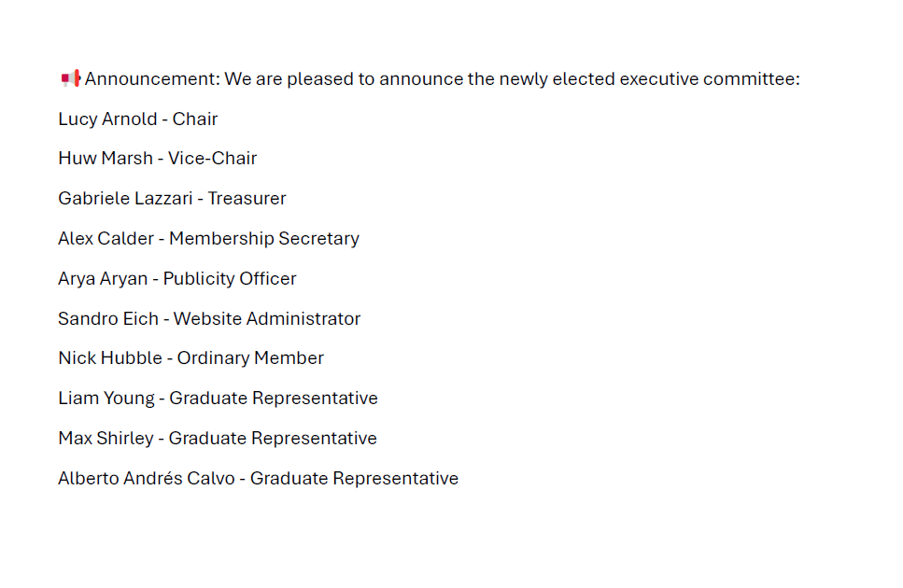This screenshot has height=588, width=903.
Task: Select the name Liam Young
Action: 106,399
